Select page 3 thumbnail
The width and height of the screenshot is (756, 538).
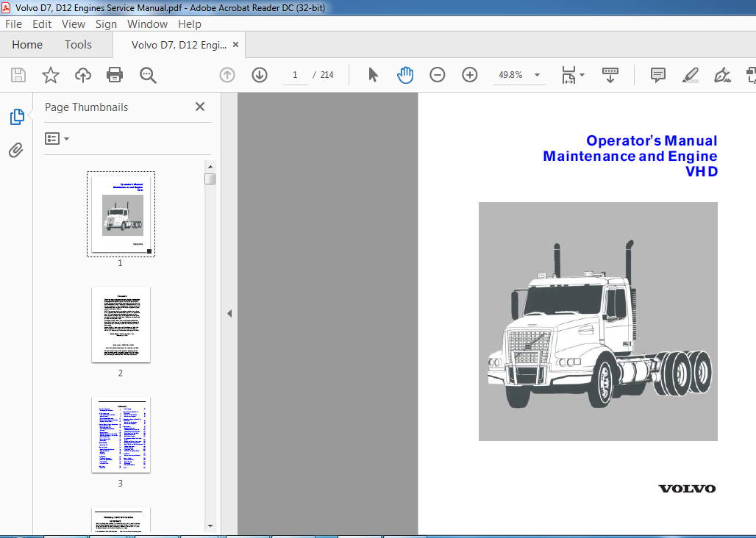pyautogui.click(x=121, y=435)
